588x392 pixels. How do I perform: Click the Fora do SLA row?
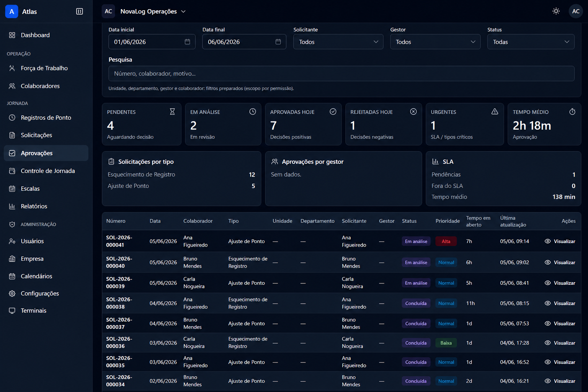503,186
